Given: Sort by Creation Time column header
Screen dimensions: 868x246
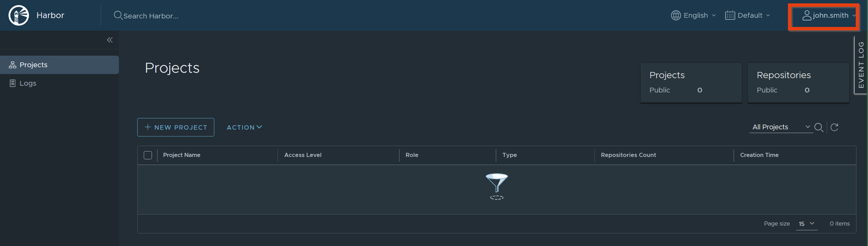Looking at the screenshot, I should pyautogui.click(x=759, y=155).
